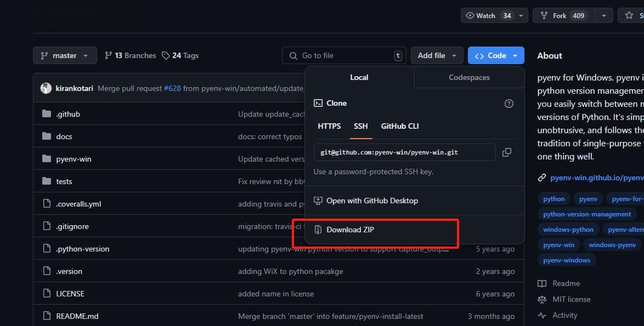Click the .python-version file icon
The height and width of the screenshot is (326, 644).
[x=47, y=249]
